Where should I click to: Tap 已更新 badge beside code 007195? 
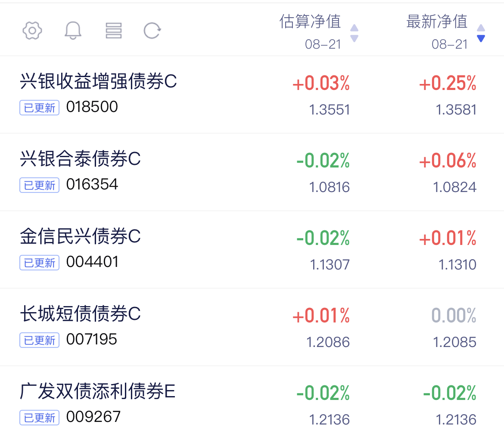pyautogui.click(x=40, y=340)
